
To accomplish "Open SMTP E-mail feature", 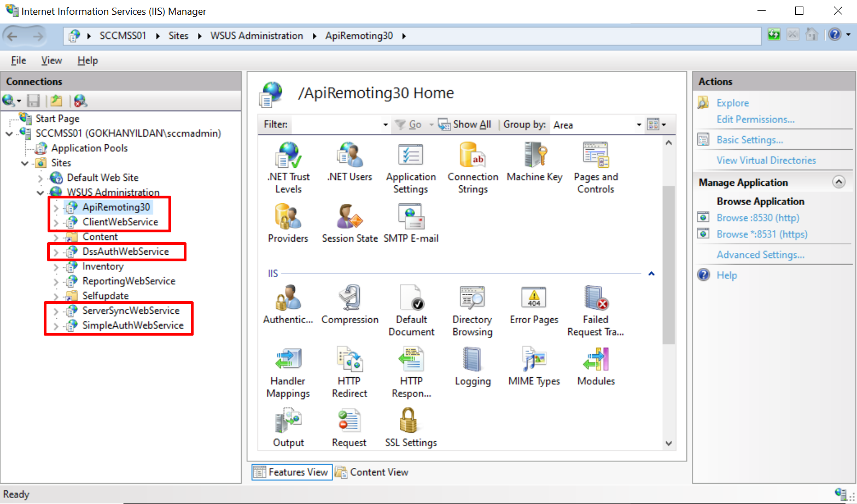I will pos(411,223).
